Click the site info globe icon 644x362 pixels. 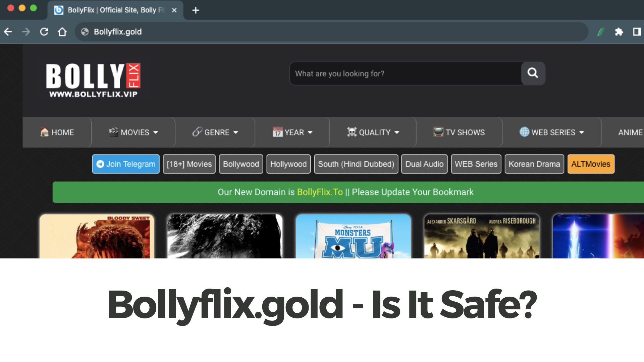point(85,32)
